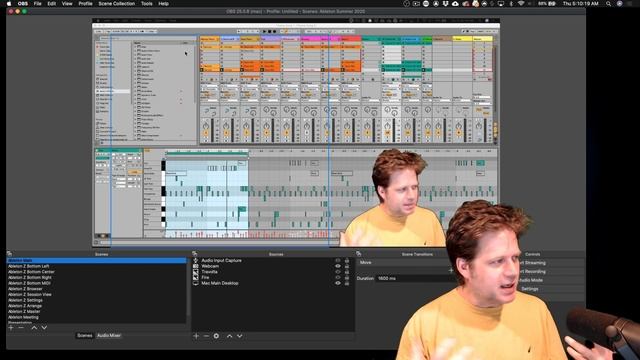
Task: Open the Edit menu
Action: tap(51, 4)
